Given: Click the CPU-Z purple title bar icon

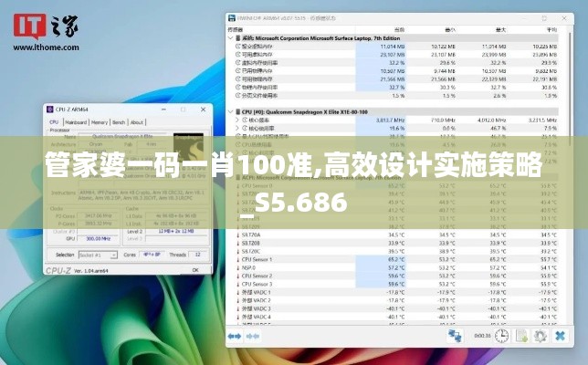Looking at the screenshot, I should (50, 109).
